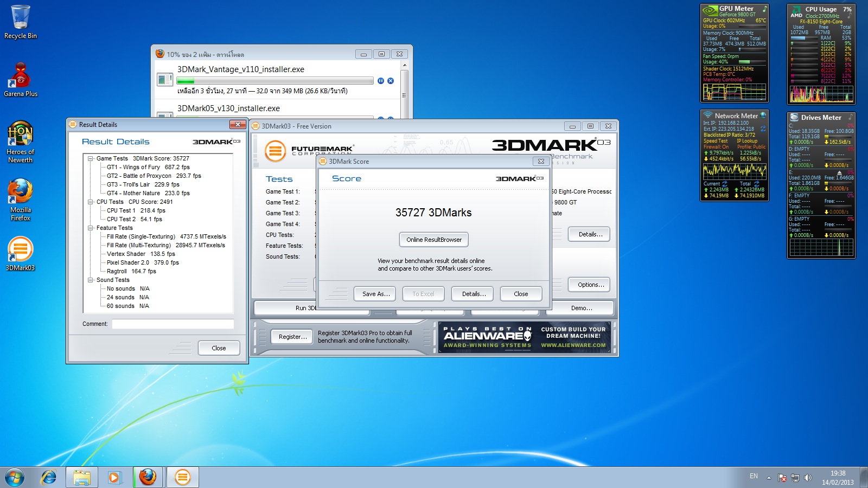Select CPU Test 2 result row
868x488 pixels.
point(134,219)
